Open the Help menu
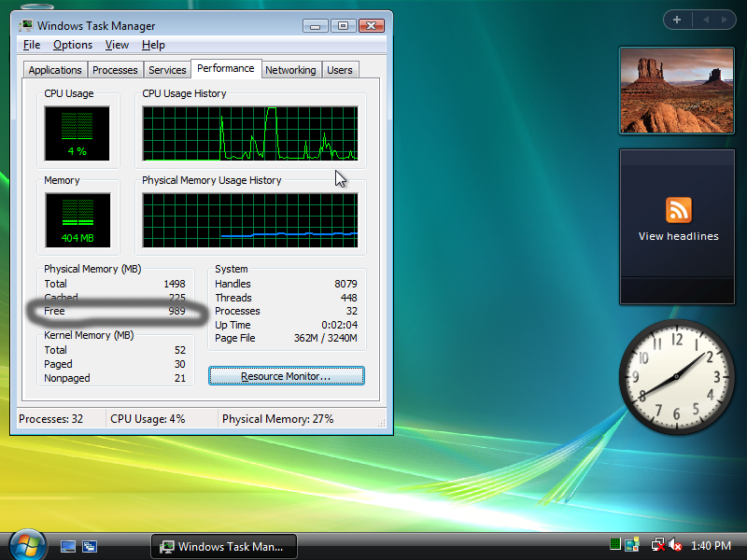Screen dimensions: 747x560 pos(153,45)
